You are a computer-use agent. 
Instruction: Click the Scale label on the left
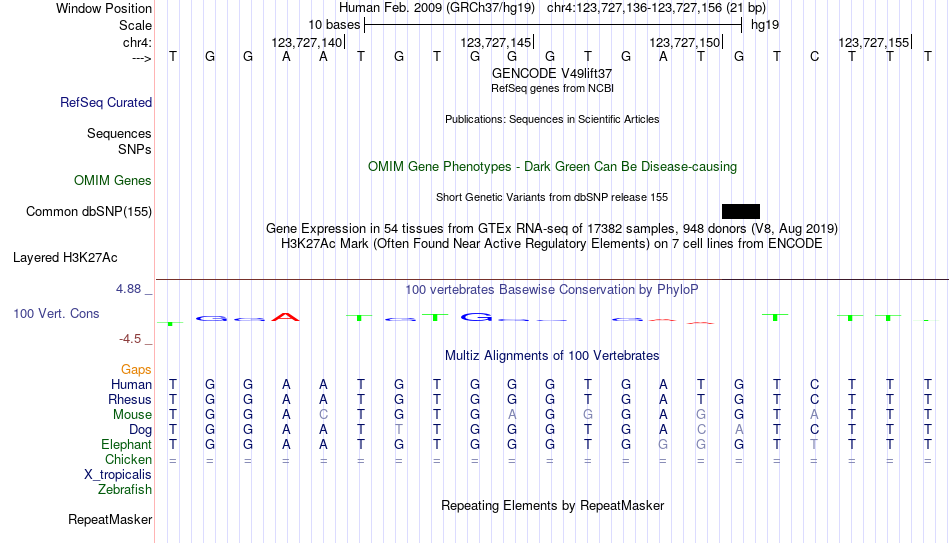135,25
